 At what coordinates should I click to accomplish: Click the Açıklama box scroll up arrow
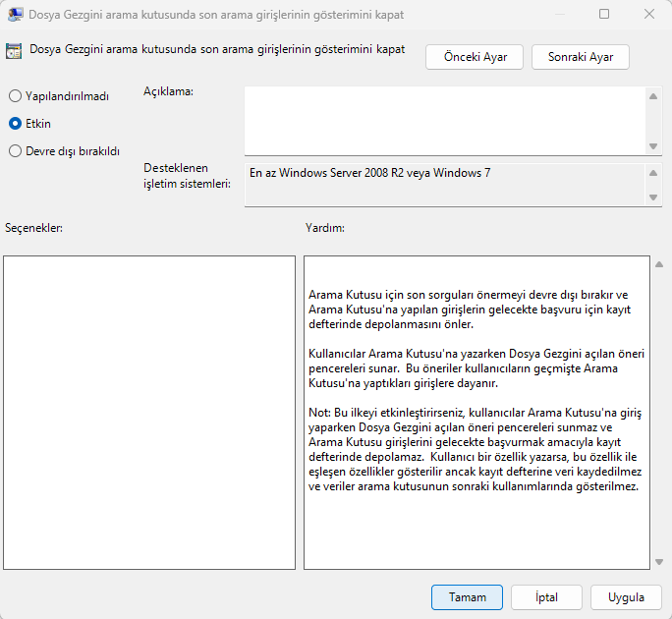click(x=653, y=96)
